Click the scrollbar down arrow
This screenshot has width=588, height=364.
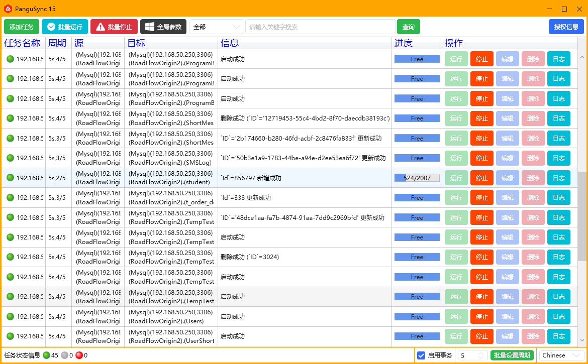[582, 340]
